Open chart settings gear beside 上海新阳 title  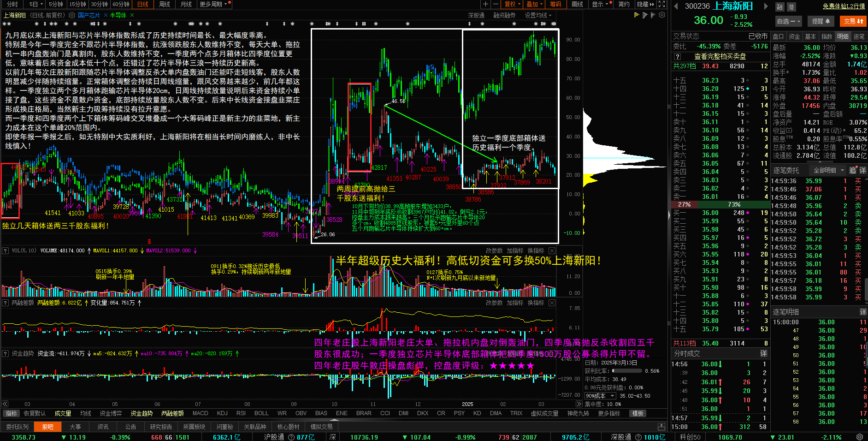(x=72, y=15)
